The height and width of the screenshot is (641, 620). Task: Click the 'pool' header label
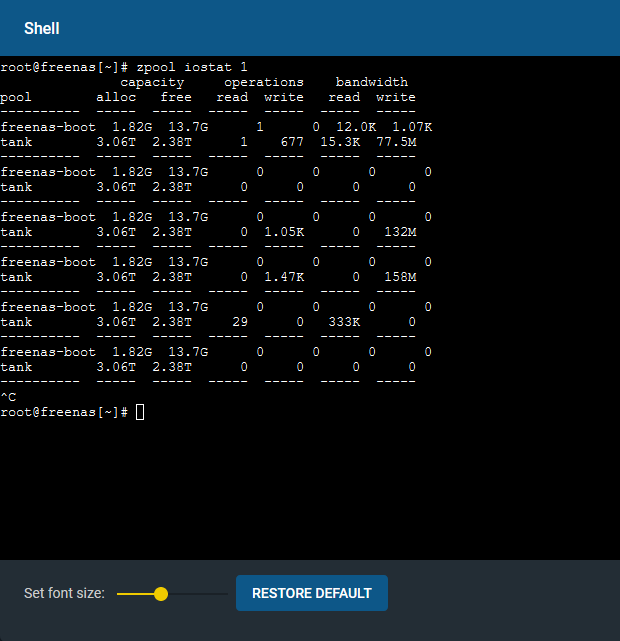click(16, 98)
